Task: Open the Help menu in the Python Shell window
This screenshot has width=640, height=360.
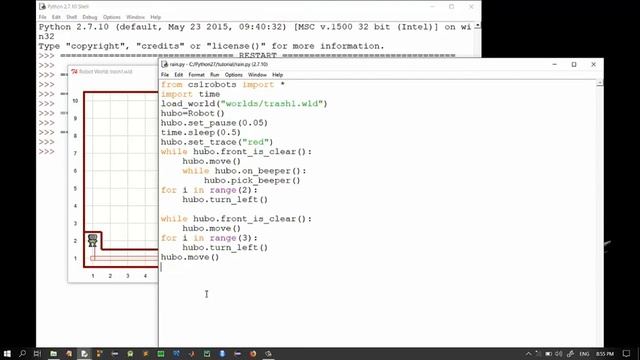Action: click(x=156, y=17)
